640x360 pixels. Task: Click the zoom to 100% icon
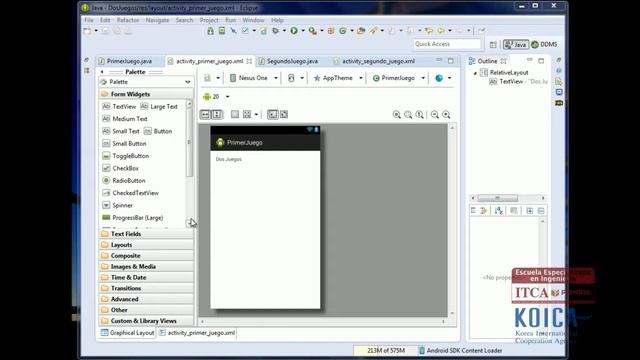pyautogui.click(x=420, y=115)
